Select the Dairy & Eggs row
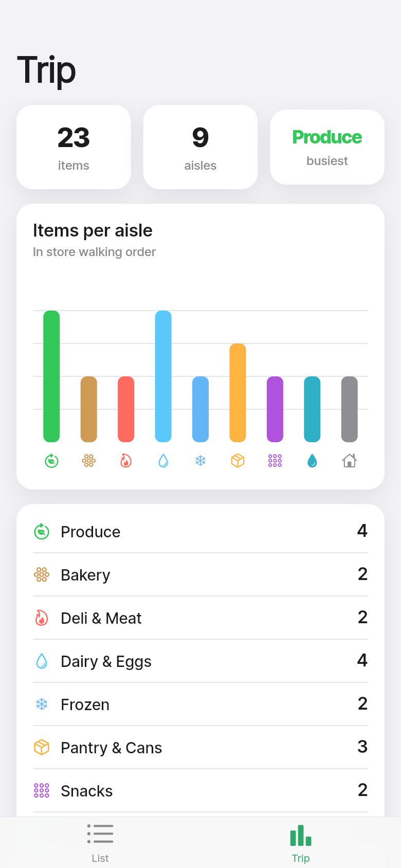The height and width of the screenshot is (868, 401). pos(200,661)
